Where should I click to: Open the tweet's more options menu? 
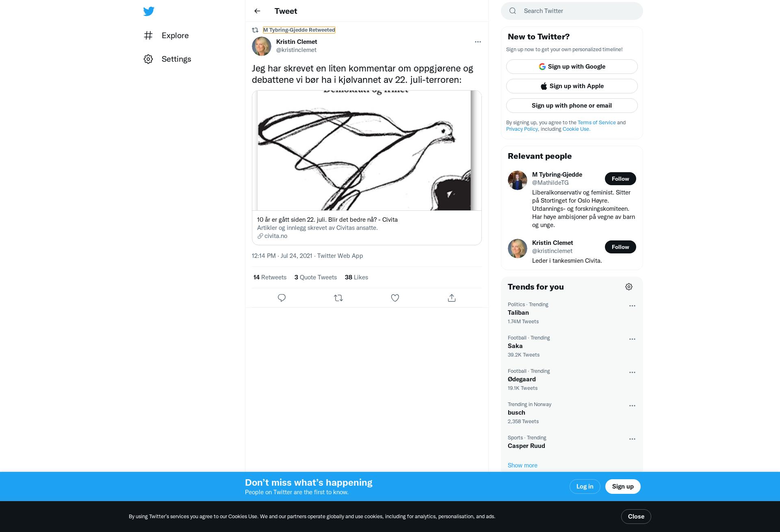(478, 42)
